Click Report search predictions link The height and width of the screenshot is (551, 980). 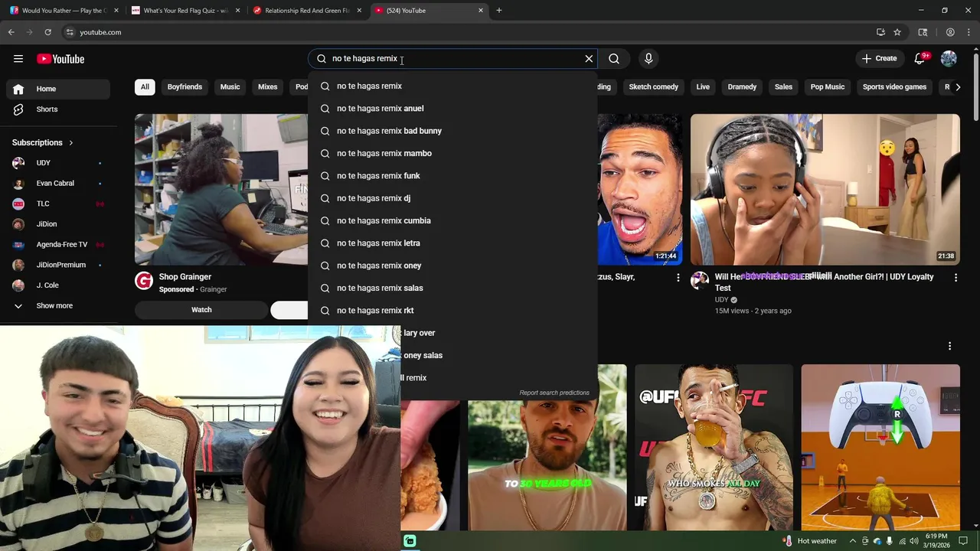[554, 393]
